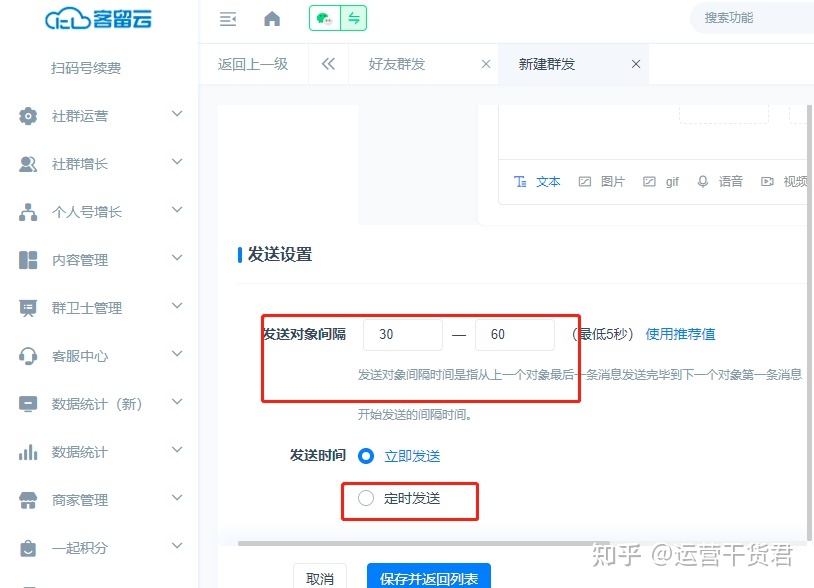
Task: Close the 好友群发 tab
Action: [486, 64]
